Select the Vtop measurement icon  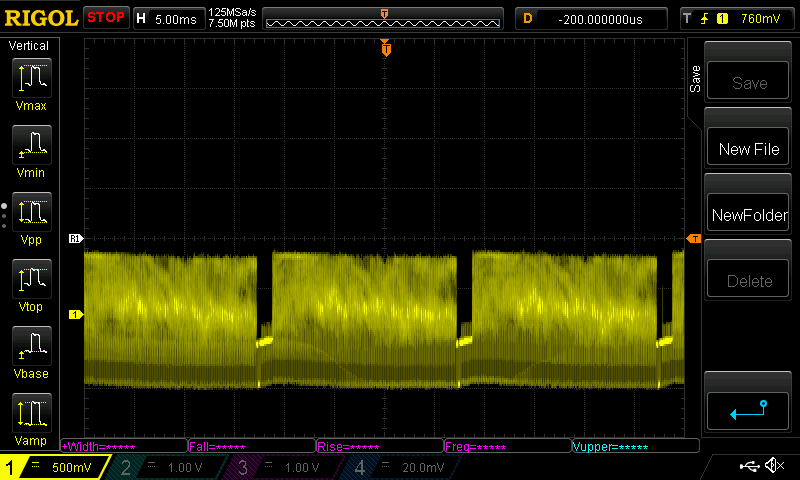[32, 279]
